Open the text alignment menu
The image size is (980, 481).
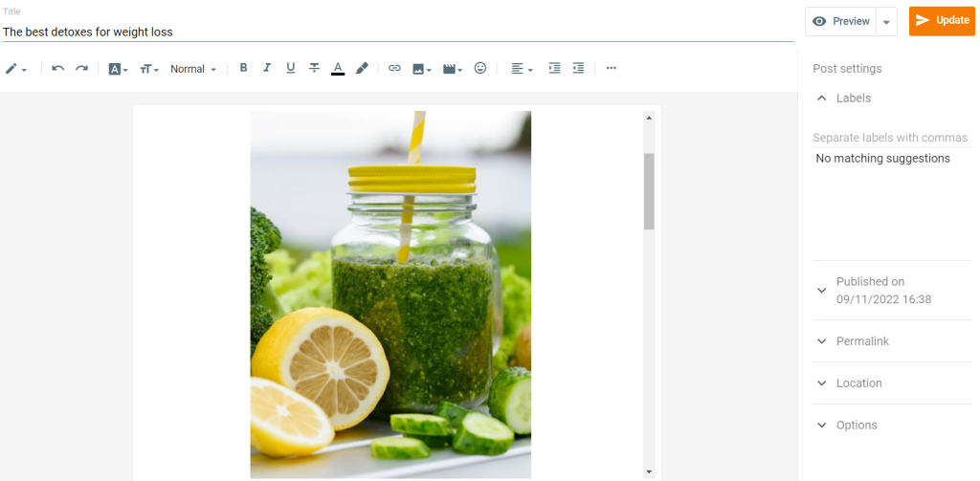(x=522, y=69)
